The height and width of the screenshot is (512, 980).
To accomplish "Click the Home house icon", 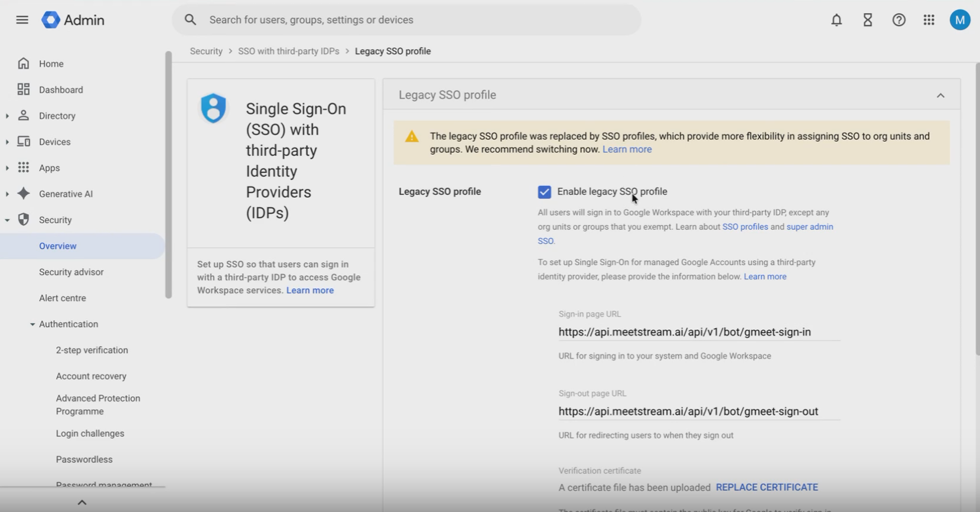I will [x=24, y=63].
